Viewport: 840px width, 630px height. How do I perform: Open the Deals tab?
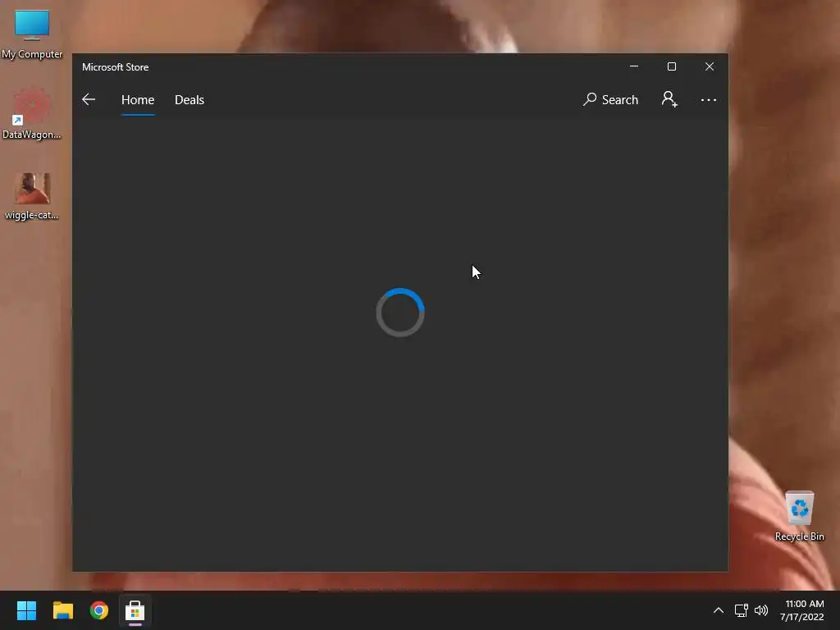coord(189,100)
